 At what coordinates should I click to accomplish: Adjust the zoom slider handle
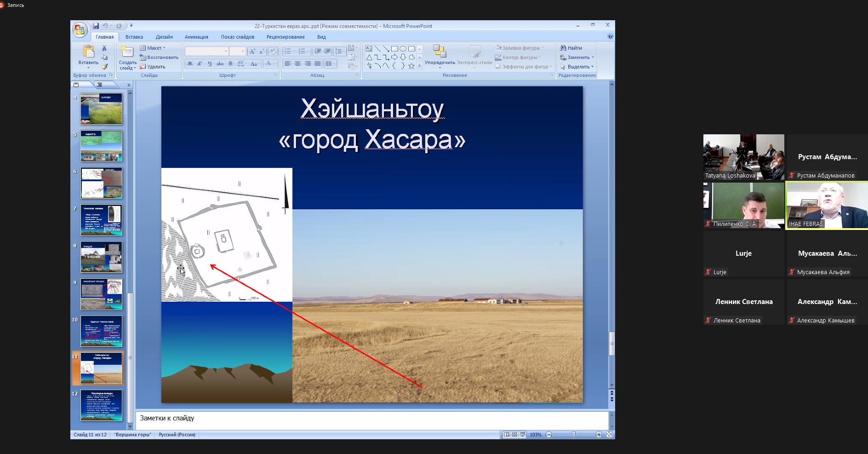coord(573,435)
